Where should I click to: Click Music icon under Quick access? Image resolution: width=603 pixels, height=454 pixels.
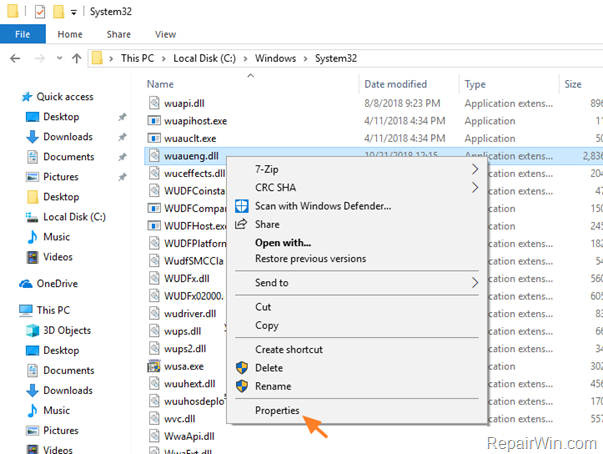point(32,237)
